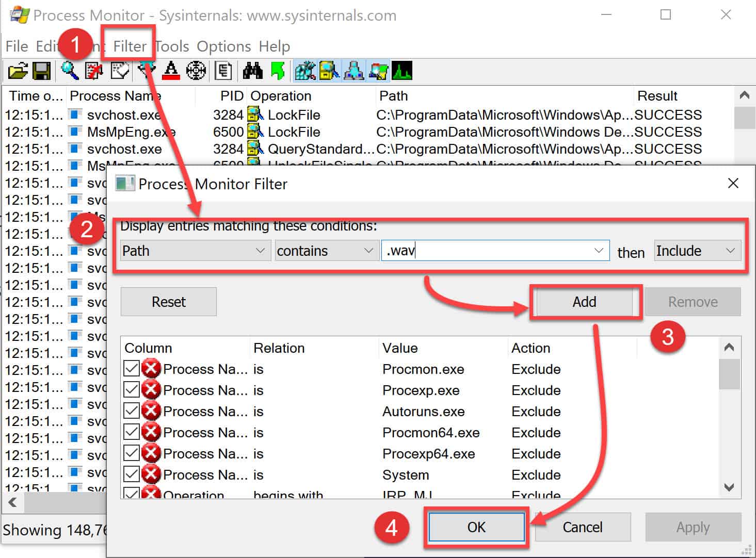Click the Add button
756x558 pixels.
click(x=585, y=302)
